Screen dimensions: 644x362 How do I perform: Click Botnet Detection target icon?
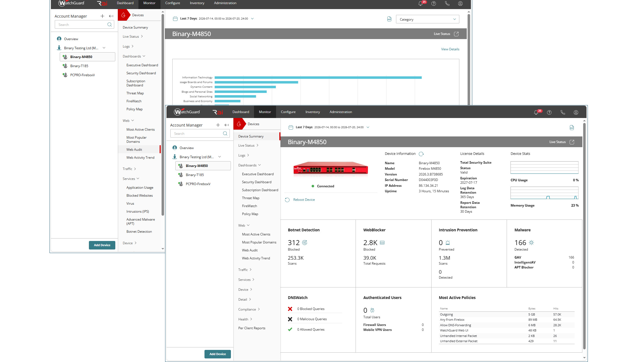305,243
